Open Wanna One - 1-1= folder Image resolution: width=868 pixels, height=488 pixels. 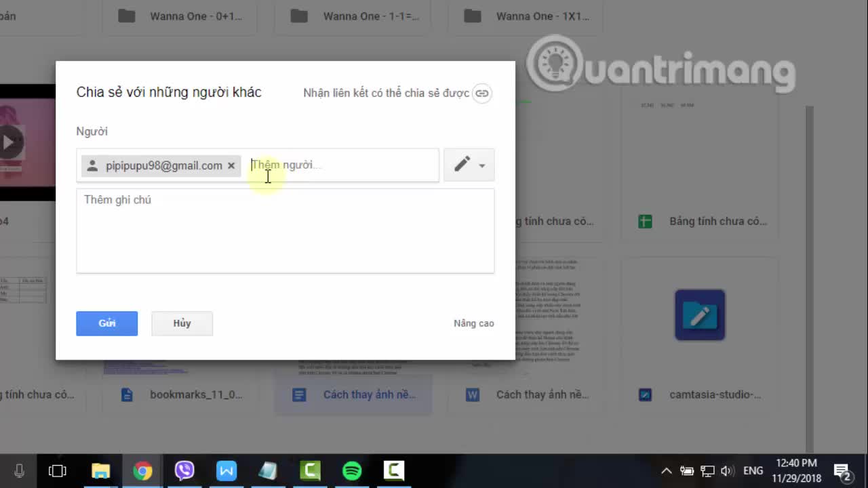click(x=353, y=16)
